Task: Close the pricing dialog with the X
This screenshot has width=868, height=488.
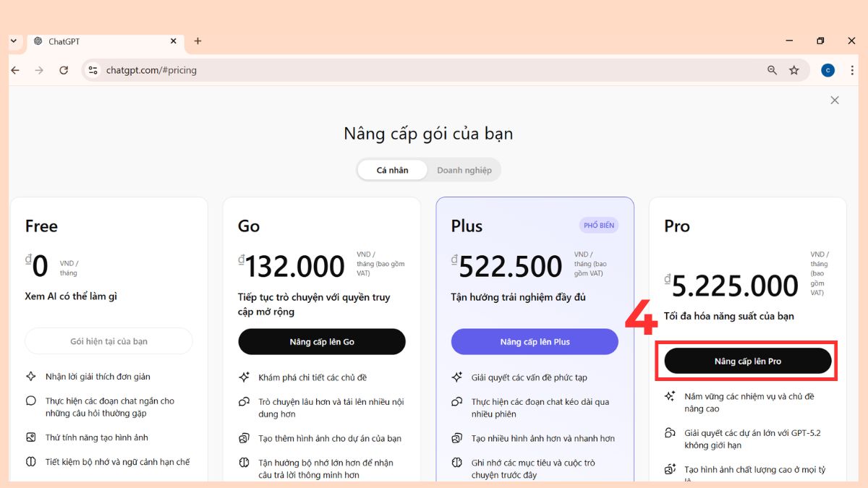Action: pyautogui.click(x=835, y=100)
